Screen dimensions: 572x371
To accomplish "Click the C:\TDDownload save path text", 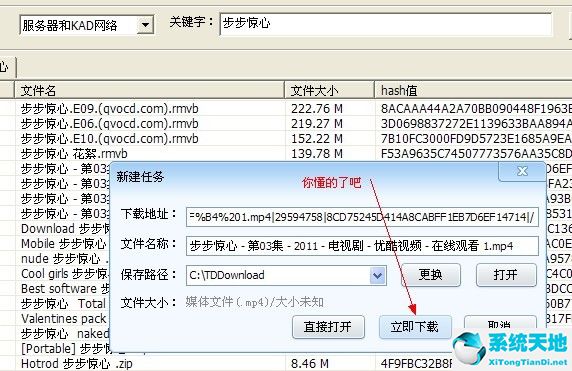I will click(227, 275).
